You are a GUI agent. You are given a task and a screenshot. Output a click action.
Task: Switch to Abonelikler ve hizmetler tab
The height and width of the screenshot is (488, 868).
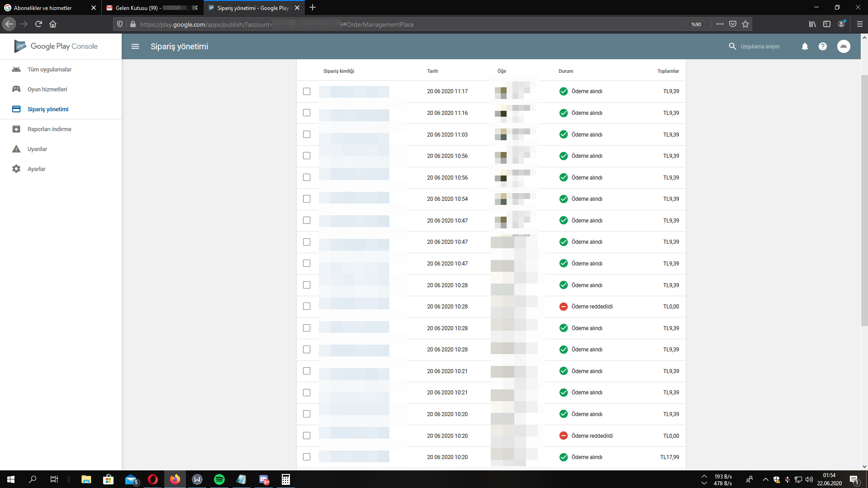tap(50, 8)
